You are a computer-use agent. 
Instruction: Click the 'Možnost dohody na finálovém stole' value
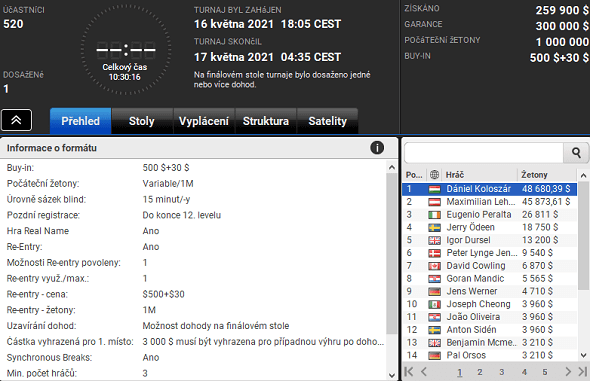(x=216, y=326)
